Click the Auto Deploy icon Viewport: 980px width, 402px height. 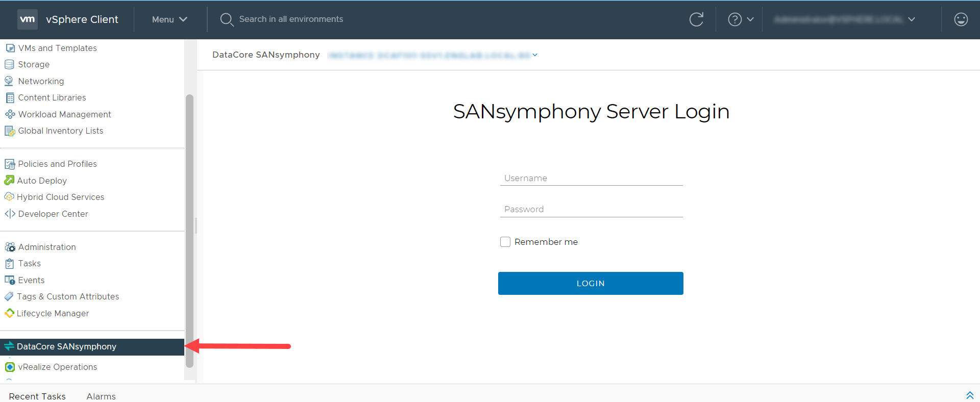pos(9,181)
